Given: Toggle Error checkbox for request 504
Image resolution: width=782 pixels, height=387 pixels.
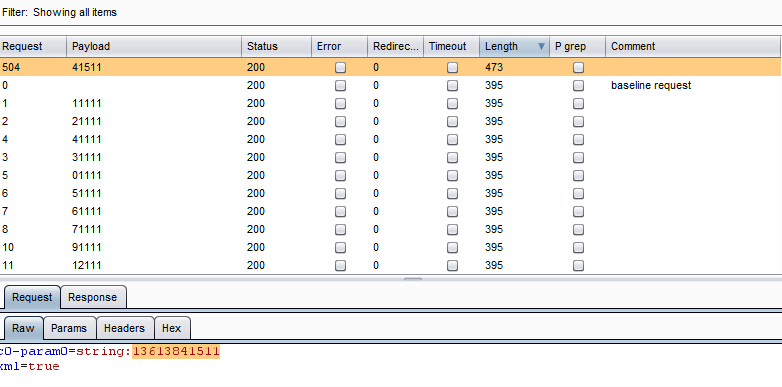Looking at the screenshot, I should (340, 67).
